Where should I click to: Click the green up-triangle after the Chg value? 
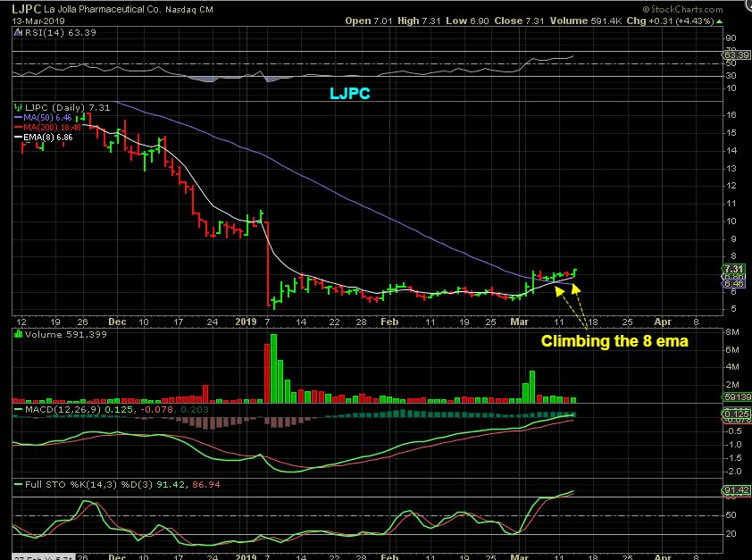coord(719,21)
